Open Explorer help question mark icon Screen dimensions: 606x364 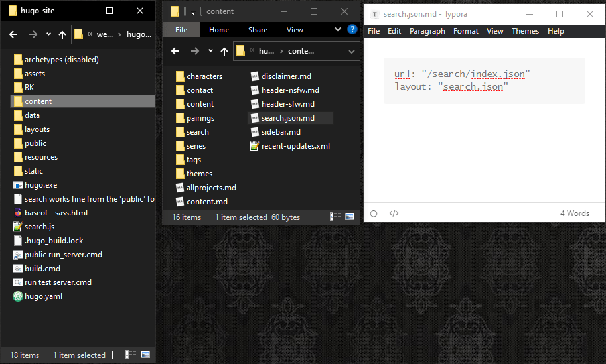(x=352, y=29)
